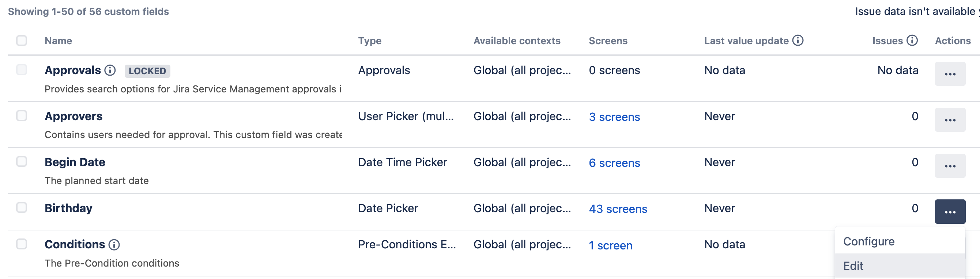Toggle the select-all checkbox in header

click(22, 40)
